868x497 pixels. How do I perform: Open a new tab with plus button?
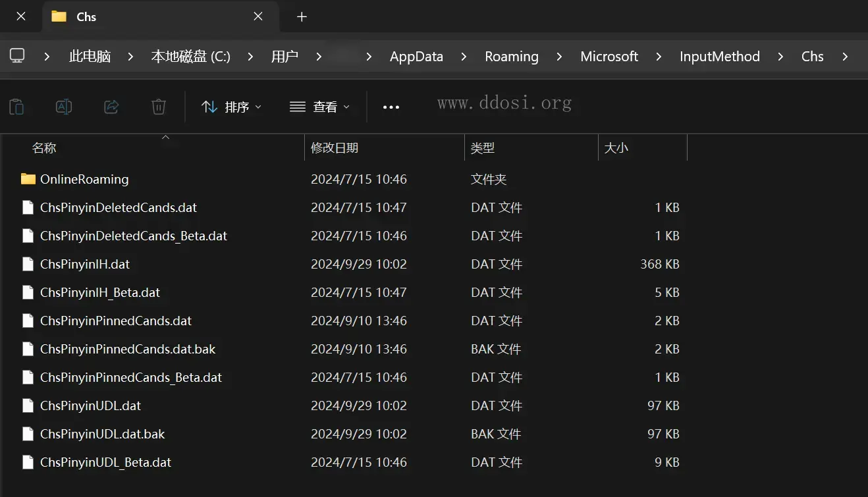click(x=302, y=16)
